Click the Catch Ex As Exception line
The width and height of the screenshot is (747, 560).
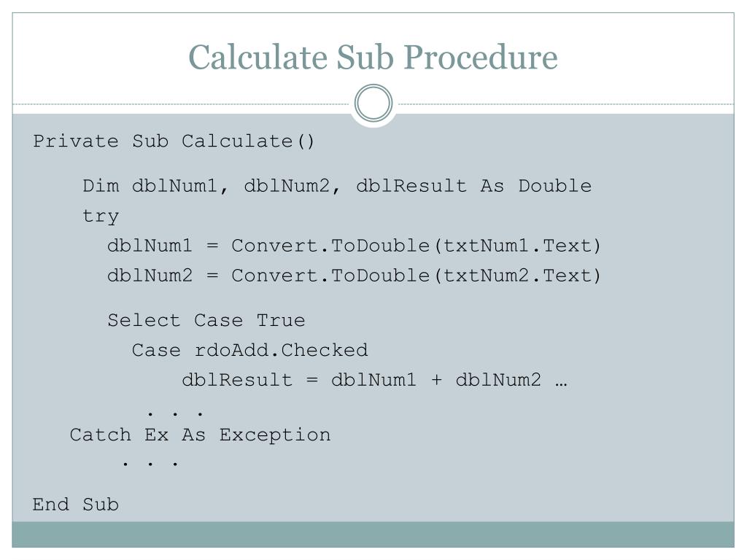200,435
